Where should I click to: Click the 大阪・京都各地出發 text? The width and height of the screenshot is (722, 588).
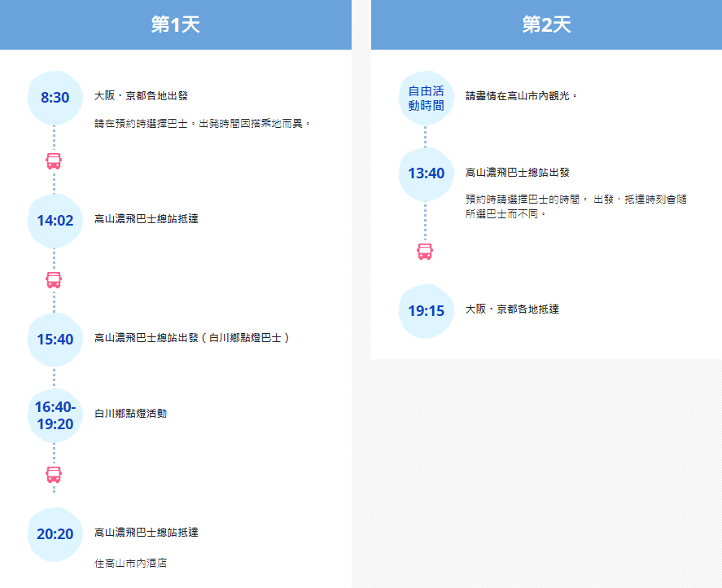(x=141, y=96)
